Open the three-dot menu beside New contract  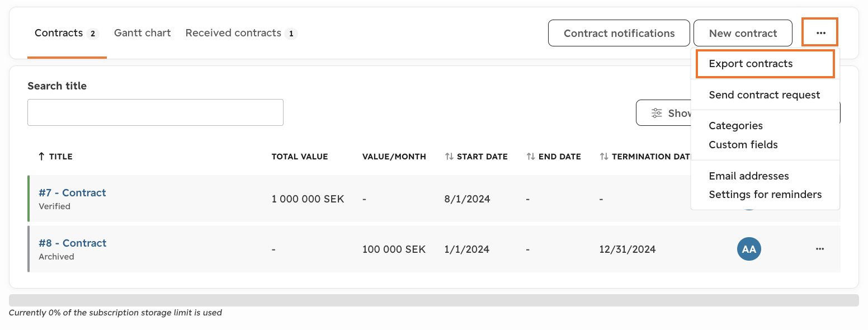tap(820, 33)
